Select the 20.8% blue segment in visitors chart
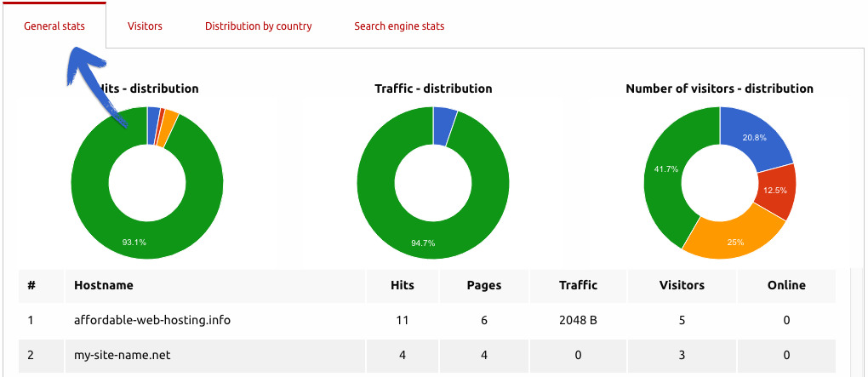868x377 pixels. coord(754,138)
